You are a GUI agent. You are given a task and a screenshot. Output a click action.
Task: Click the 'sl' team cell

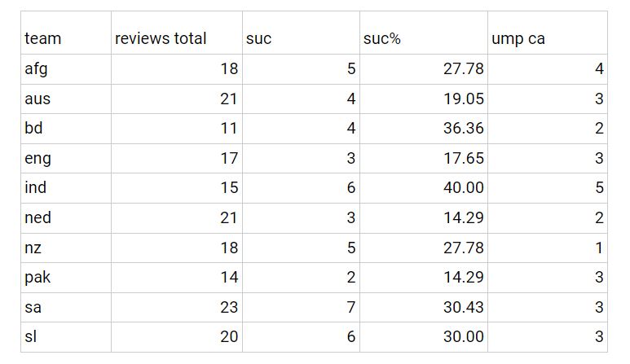[x=66, y=337]
